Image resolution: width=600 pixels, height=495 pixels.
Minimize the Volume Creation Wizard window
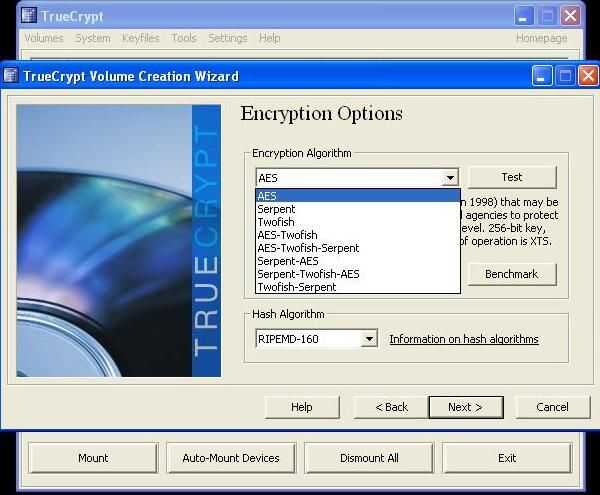tap(542, 75)
